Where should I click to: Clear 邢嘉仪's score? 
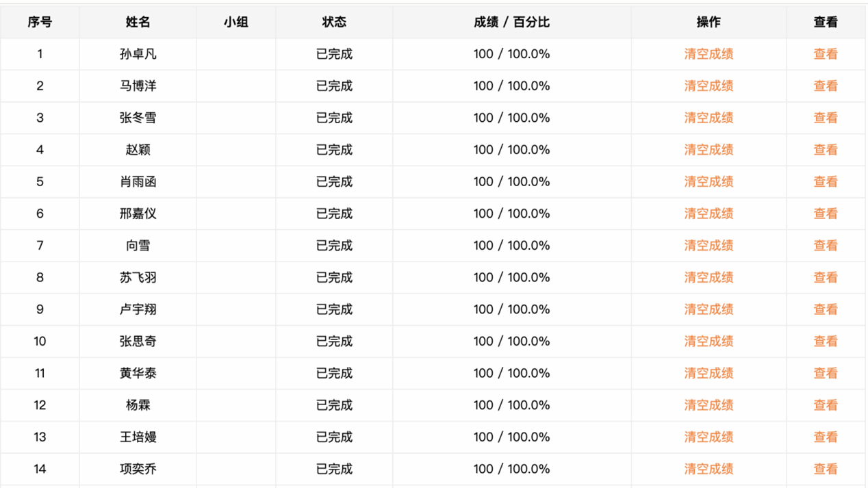[709, 214]
